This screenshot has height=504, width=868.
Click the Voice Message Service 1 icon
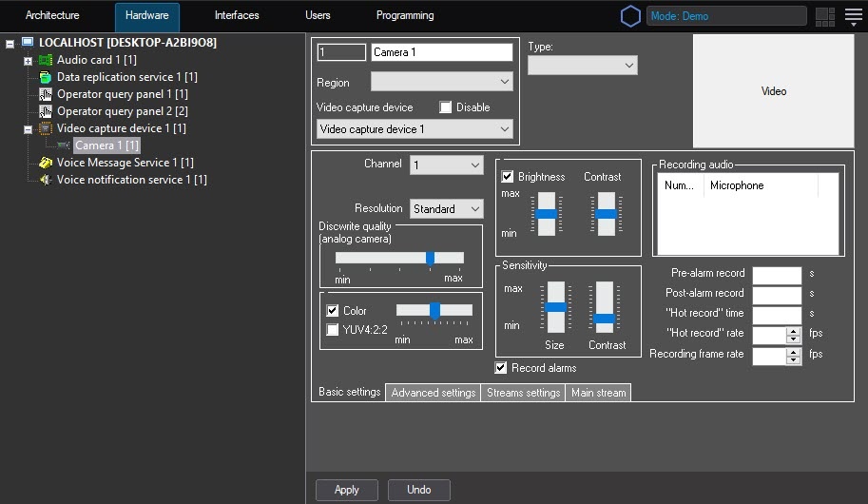point(46,163)
